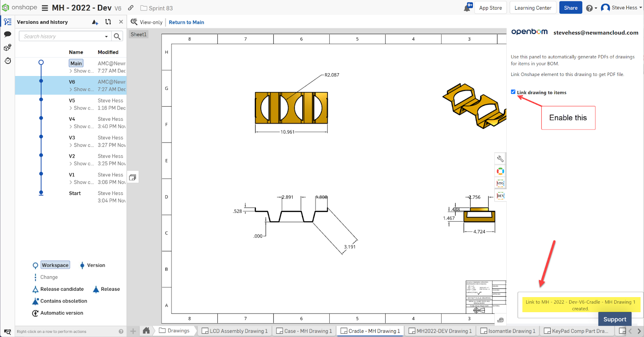Click the home icon in tab bar

click(x=146, y=331)
